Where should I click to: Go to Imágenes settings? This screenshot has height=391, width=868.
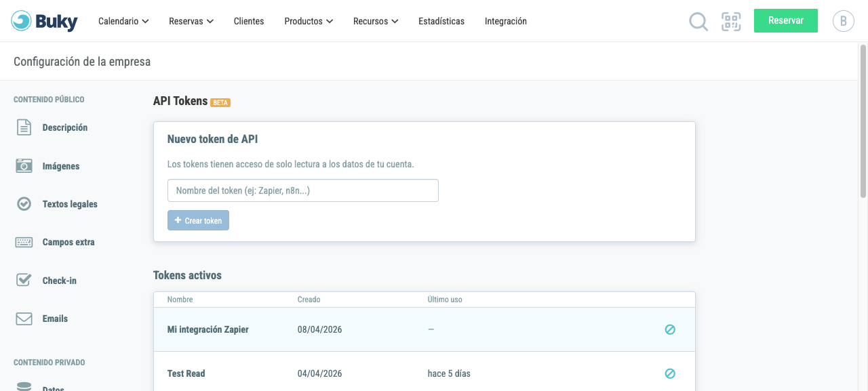tap(61, 166)
